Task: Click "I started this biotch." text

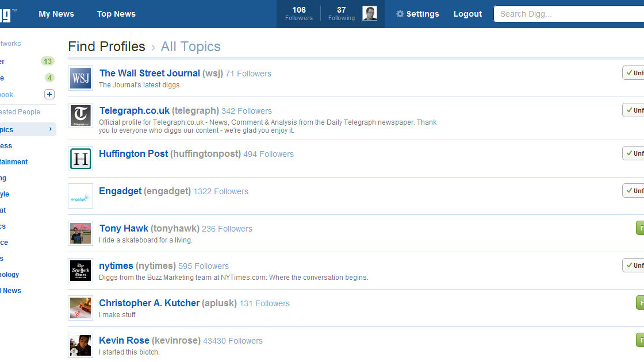Action: click(x=129, y=352)
